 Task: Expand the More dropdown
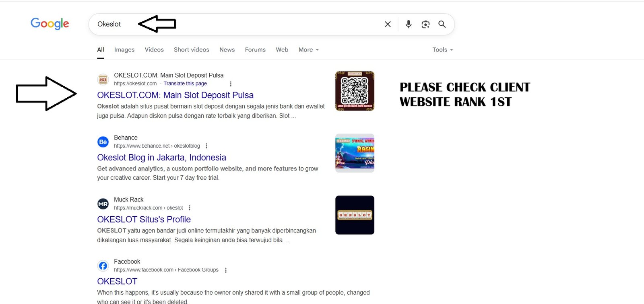309,50
